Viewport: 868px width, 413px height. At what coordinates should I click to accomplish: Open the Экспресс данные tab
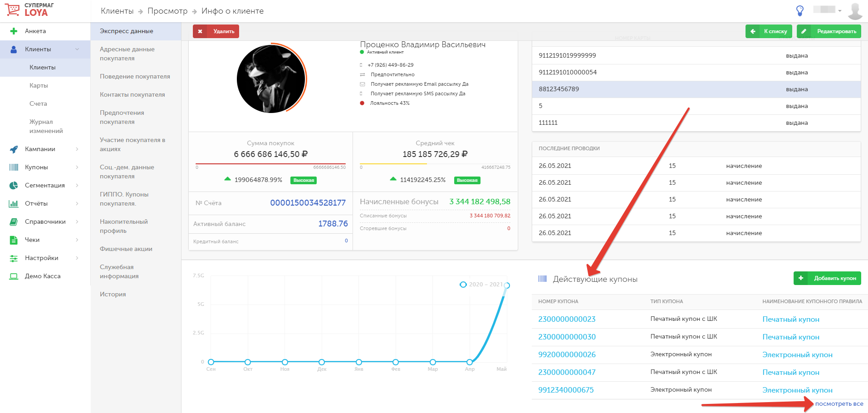click(136, 31)
